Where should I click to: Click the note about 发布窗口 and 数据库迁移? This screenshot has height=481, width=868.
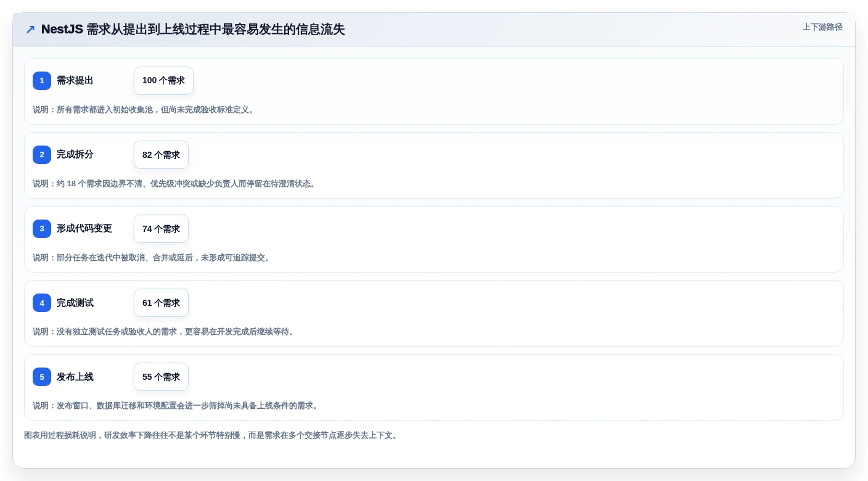[176, 406]
